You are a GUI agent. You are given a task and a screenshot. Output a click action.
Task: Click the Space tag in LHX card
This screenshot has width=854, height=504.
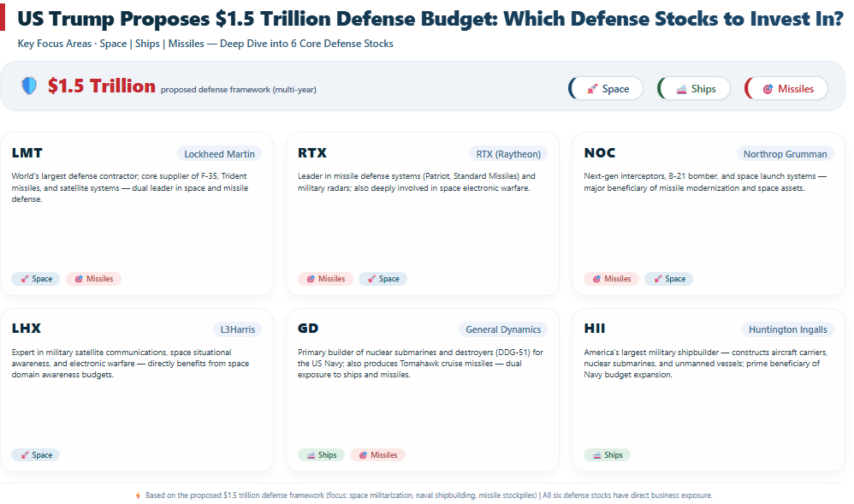[x=36, y=455]
